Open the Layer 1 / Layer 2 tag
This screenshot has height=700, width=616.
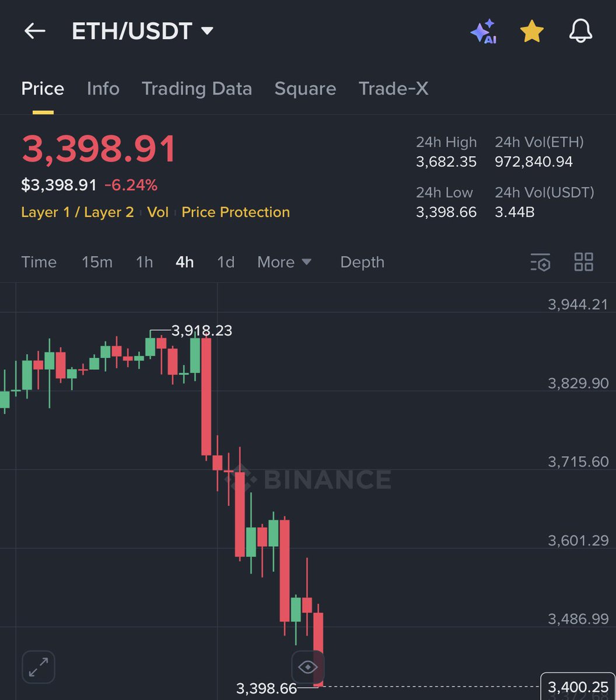pyautogui.click(x=78, y=212)
